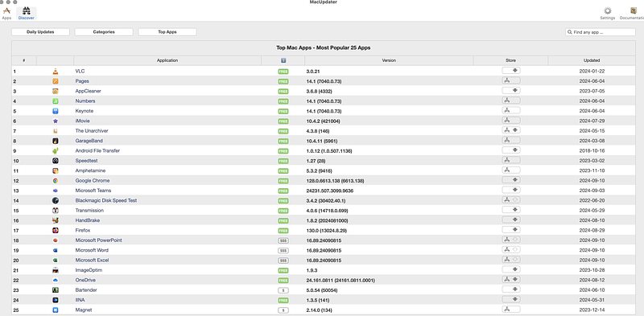Click the HandBrake app icon

(56, 220)
